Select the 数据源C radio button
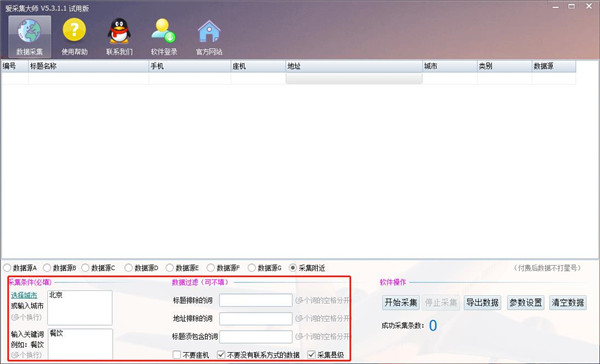The width and height of the screenshot is (600, 364). point(85,268)
